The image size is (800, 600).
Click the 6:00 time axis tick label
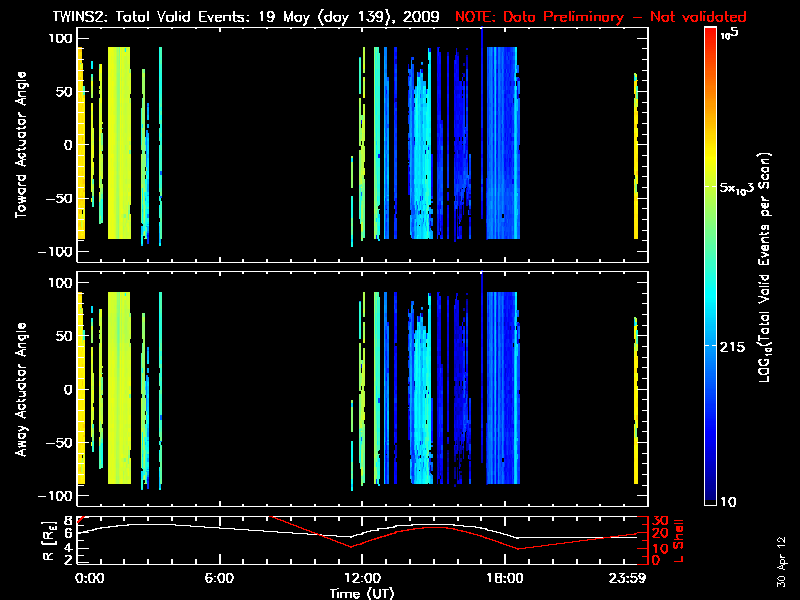[218, 578]
